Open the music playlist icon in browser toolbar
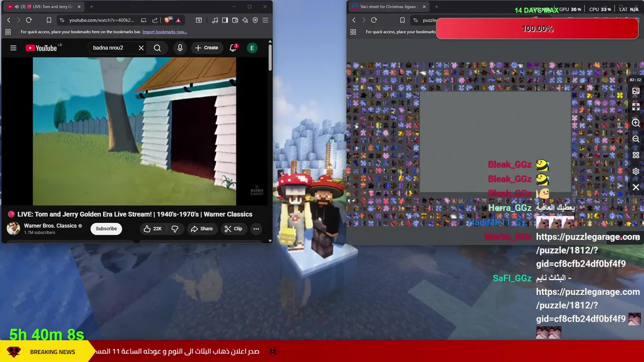 (x=215, y=20)
